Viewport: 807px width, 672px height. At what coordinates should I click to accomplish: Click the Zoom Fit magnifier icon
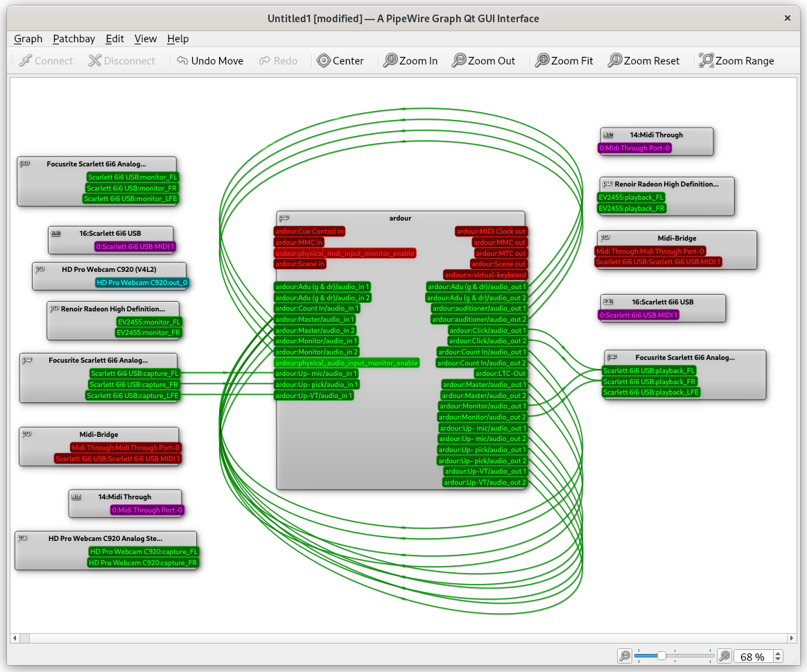click(542, 61)
